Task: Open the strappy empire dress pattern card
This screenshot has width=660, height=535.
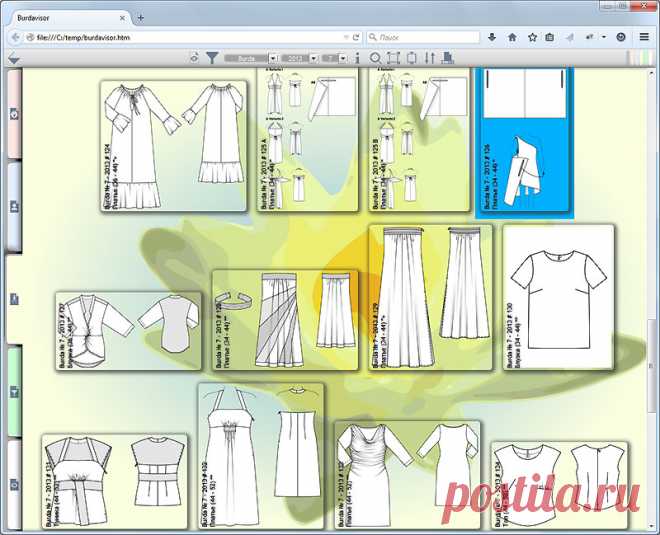Action: click(x=261, y=456)
